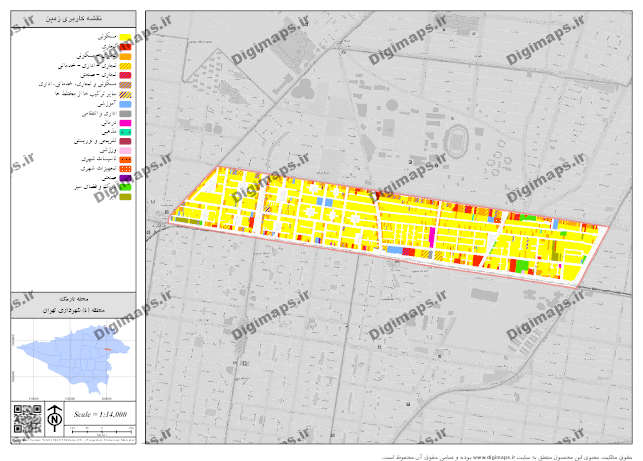Click the purple-yellow hatched legend swatch

pos(125,94)
